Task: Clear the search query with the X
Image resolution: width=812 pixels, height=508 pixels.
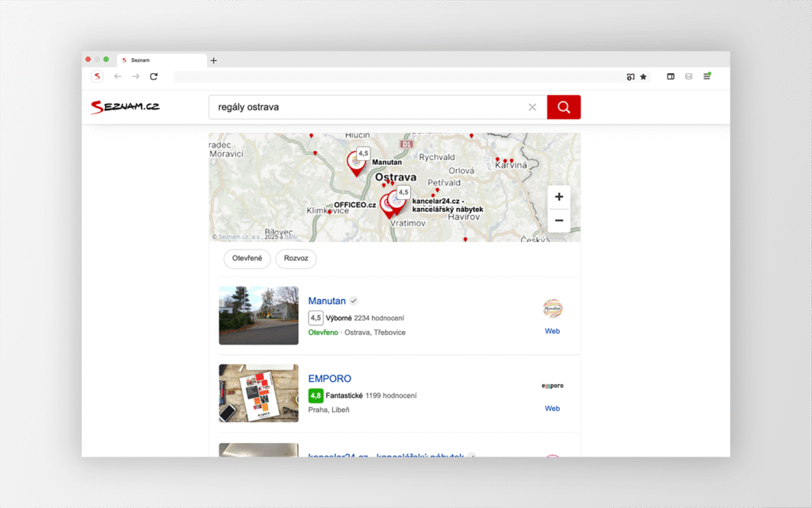Action: pyautogui.click(x=532, y=107)
